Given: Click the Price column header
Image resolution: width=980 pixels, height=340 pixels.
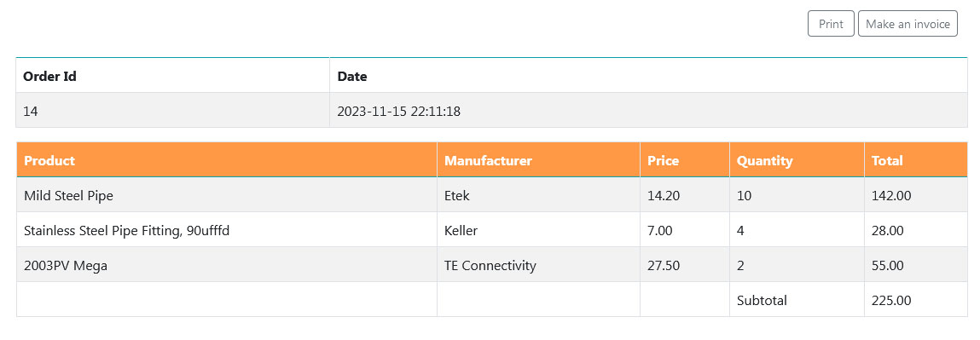Looking at the screenshot, I should point(684,159).
